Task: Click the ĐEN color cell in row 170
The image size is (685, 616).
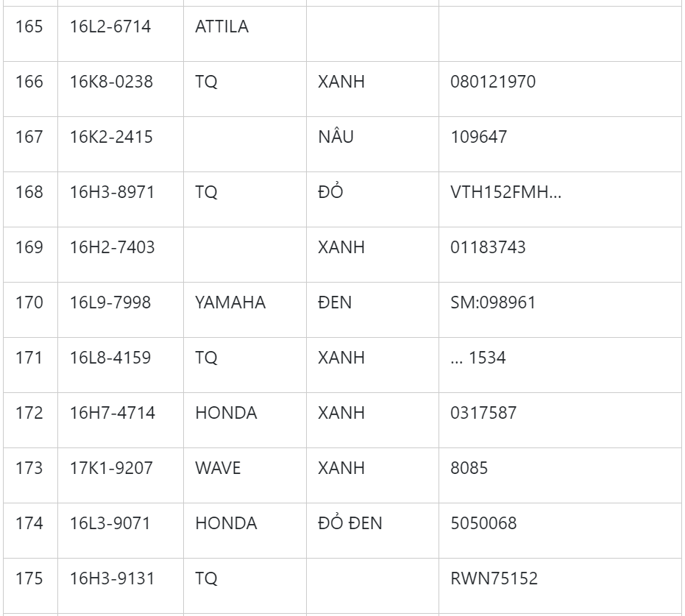Action: point(335,302)
